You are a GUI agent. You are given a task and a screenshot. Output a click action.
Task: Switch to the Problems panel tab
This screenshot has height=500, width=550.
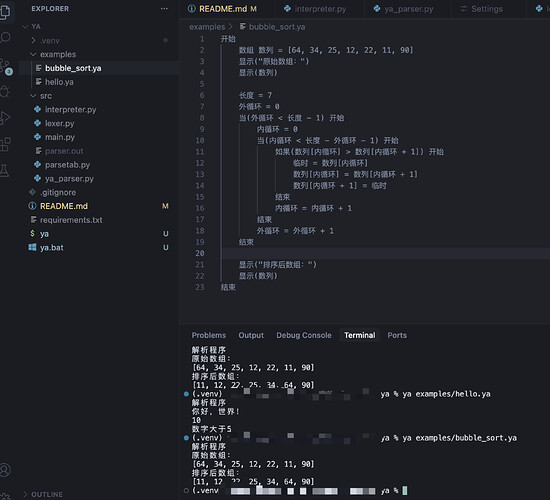coord(209,335)
